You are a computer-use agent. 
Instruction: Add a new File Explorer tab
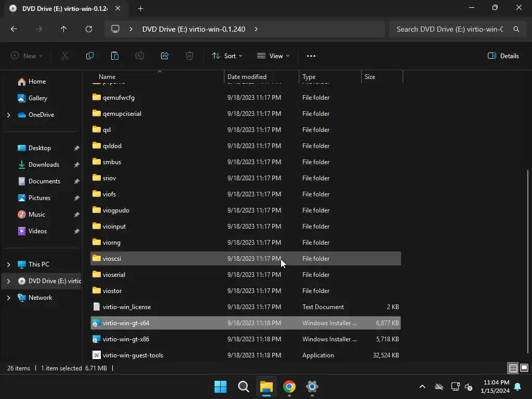coord(140,9)
